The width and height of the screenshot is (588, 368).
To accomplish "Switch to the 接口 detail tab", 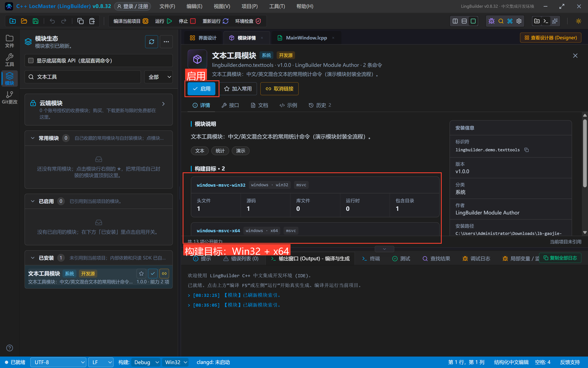I will coord(230,105).
